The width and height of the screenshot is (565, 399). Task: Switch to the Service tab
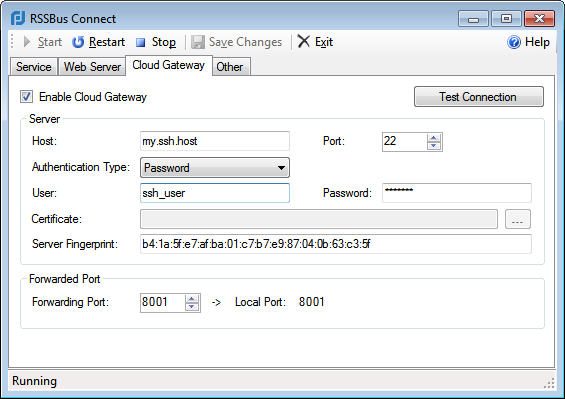point(34,67)
